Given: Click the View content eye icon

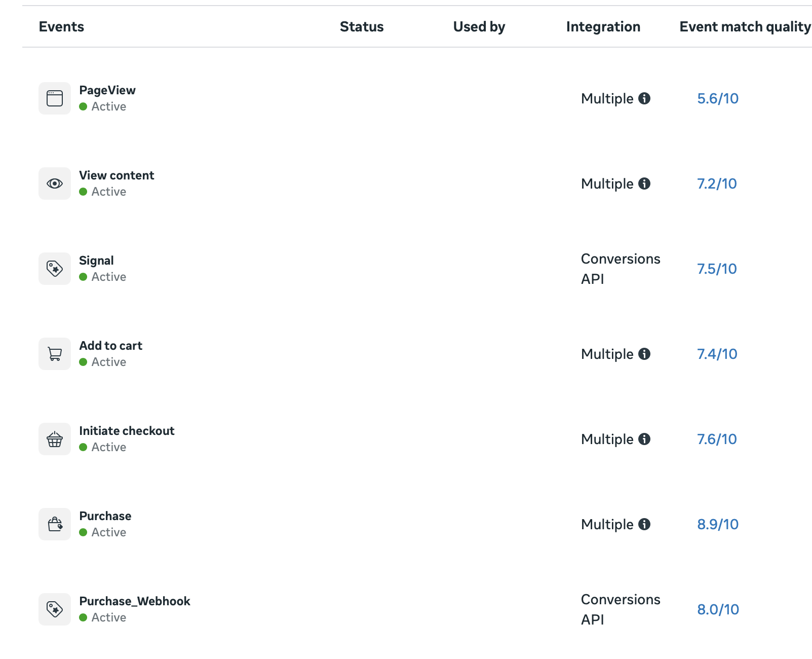Looking at the screenshot, I should click(55, 184).
